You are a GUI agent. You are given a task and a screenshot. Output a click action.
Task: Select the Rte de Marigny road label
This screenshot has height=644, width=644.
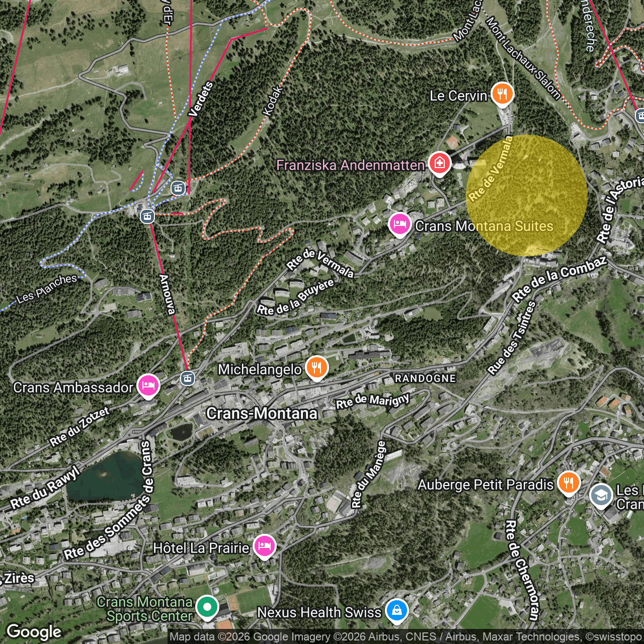pyautogui.click(x=373, y=401)
